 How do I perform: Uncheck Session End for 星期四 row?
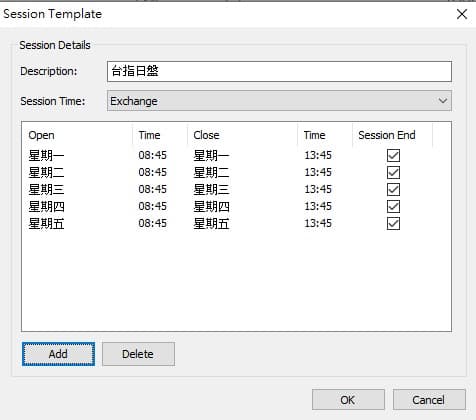(x=393, y=206)
